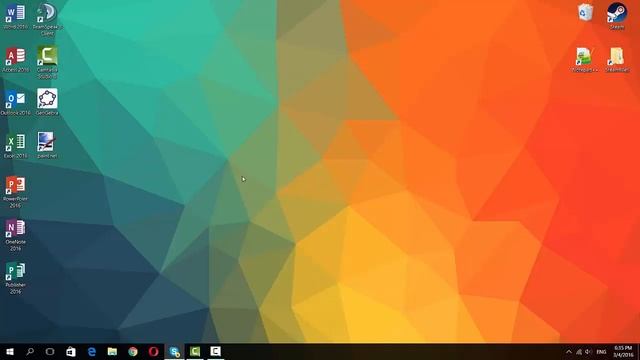
Task: Open the network status tray icon
Action: click(x=579, y=352)
